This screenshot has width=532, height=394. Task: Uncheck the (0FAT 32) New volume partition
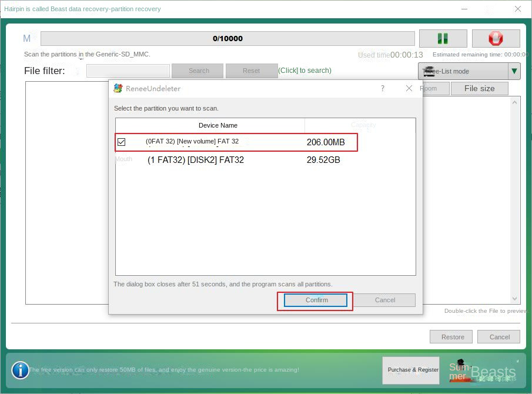pyautogui.click(x=122, y=142)
